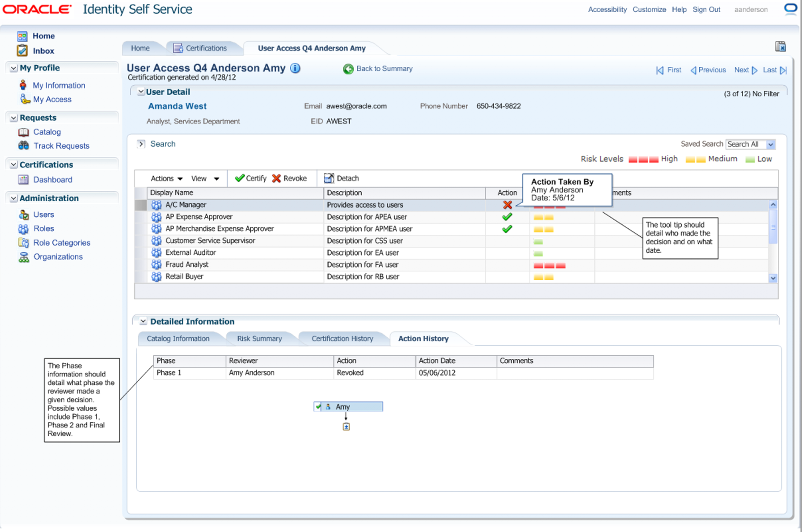Click the Revoke red X icon

pyautogui.click(x=276, y=179)
